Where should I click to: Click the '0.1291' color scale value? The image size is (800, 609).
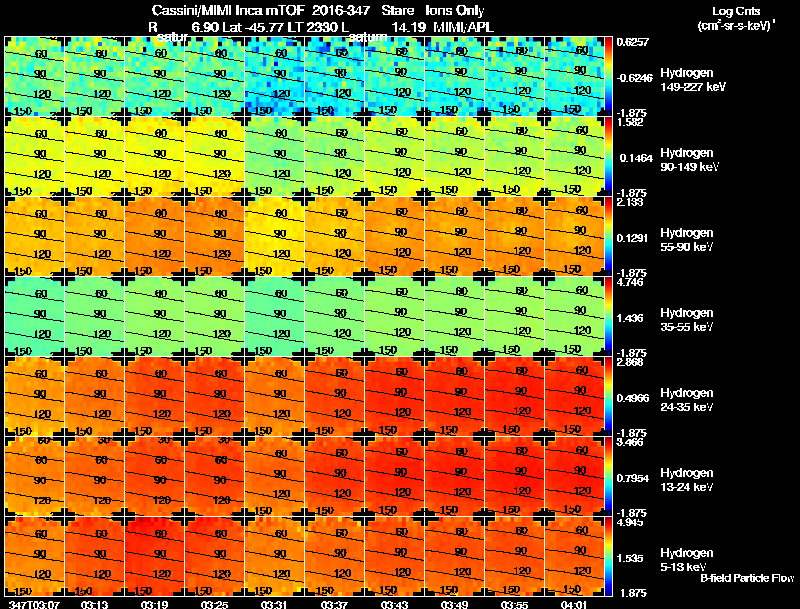pyautogui.click(x=632, y=238)
